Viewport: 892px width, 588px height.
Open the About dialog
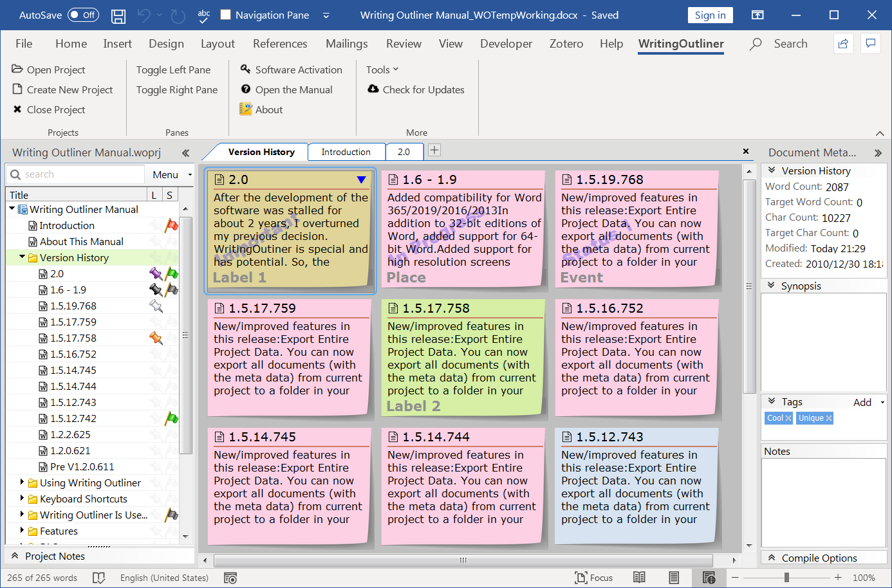click(261, 109)
